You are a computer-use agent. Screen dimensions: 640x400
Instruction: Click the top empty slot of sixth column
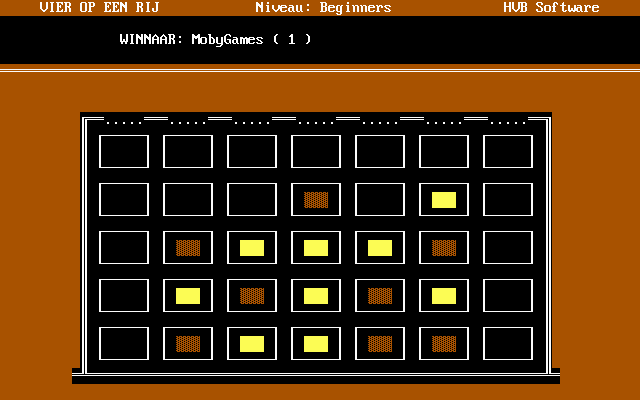tap(444, 151)
